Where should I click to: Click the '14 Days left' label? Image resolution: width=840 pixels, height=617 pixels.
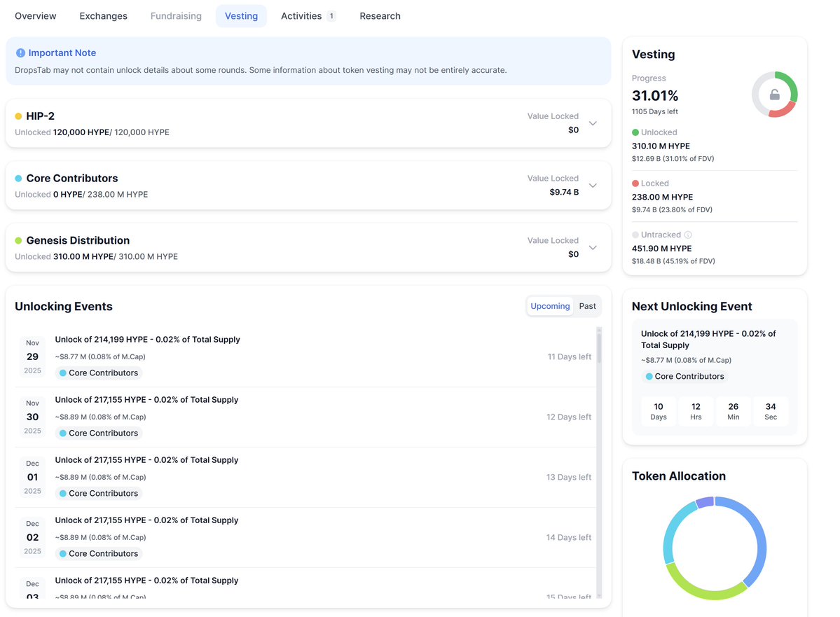coord(568,537)
